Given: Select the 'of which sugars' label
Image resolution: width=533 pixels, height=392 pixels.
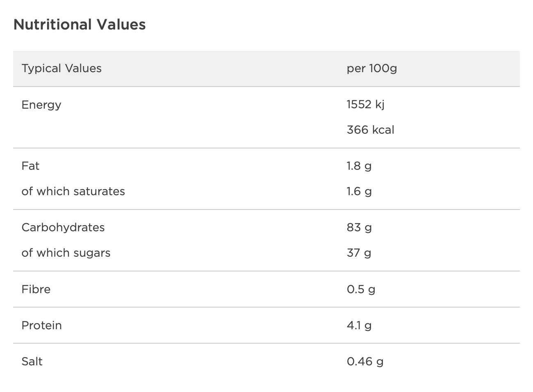Looking at the screenshot, I should click(x=66, y=253).
